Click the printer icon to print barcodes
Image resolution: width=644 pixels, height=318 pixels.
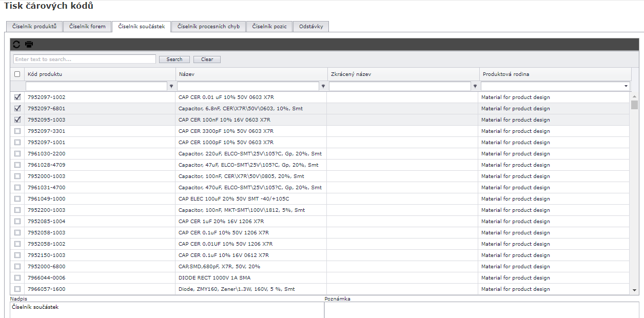click(29, 45)
